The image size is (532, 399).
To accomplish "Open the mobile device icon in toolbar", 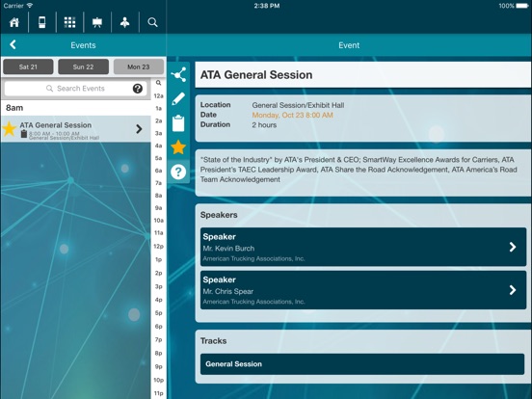I will (42, 22).
